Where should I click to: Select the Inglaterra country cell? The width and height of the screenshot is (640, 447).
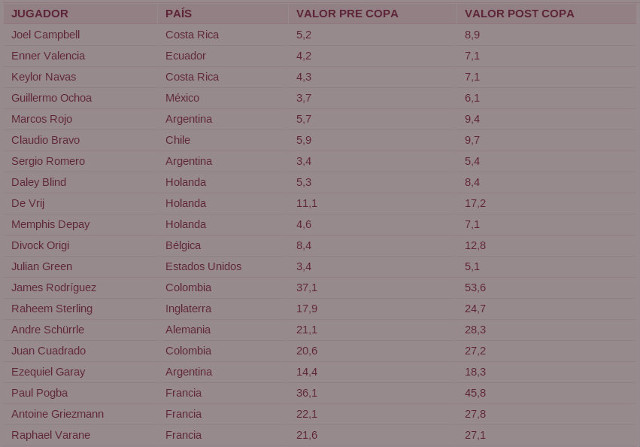(188, 309)
